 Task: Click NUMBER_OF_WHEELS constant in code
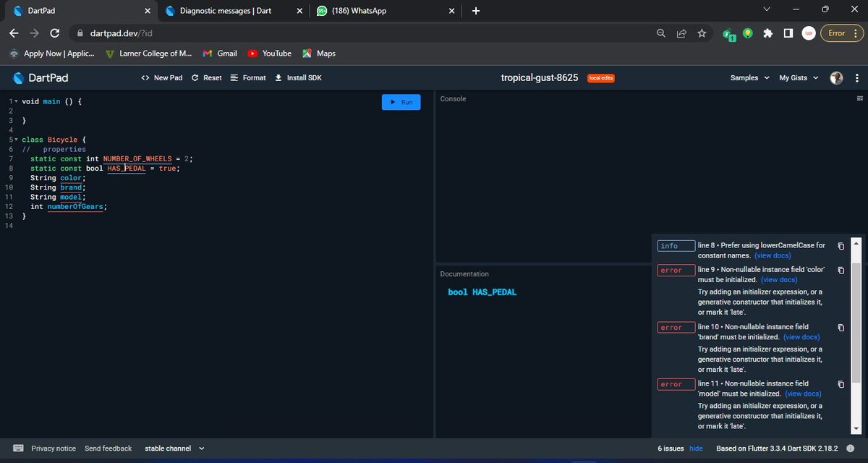[x=137, y=158]
